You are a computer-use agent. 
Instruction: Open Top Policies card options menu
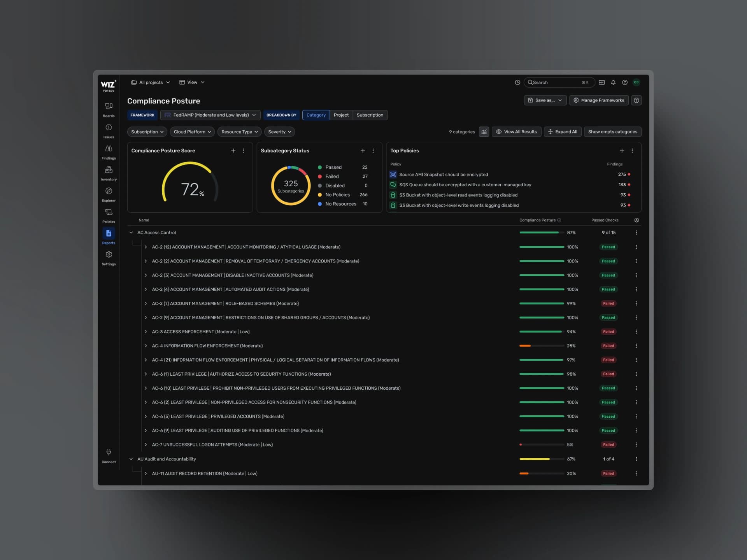632,151
